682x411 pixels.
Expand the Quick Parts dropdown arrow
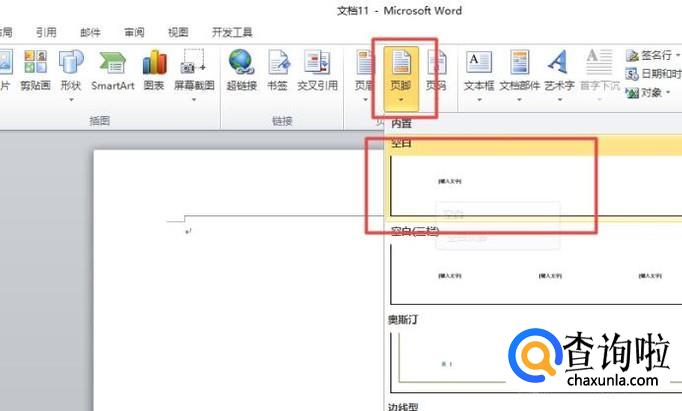(519, 100)
